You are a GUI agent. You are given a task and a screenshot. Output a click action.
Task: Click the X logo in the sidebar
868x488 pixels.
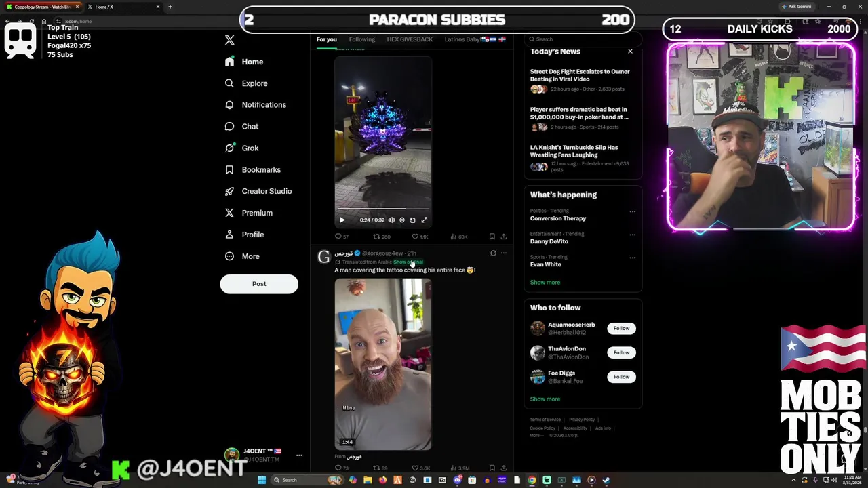pos(229,40)
